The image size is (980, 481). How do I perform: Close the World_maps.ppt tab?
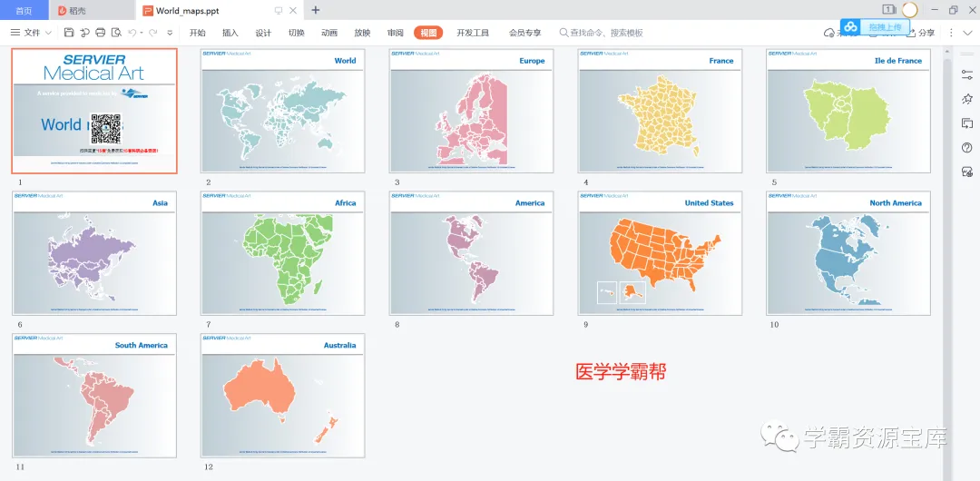[x=292, y=11]
